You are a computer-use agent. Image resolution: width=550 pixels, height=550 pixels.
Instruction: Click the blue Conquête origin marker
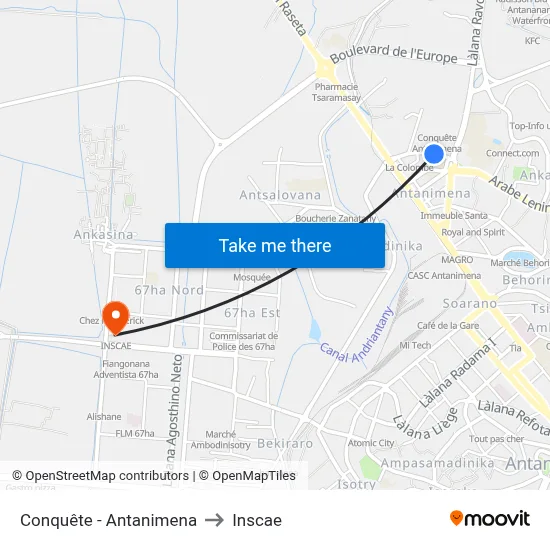tap(434, 154)
